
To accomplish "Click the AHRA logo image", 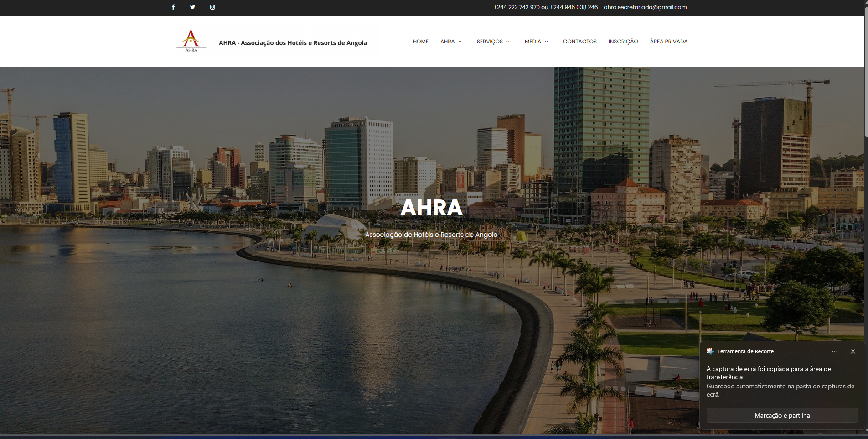I will pos(191,42).
